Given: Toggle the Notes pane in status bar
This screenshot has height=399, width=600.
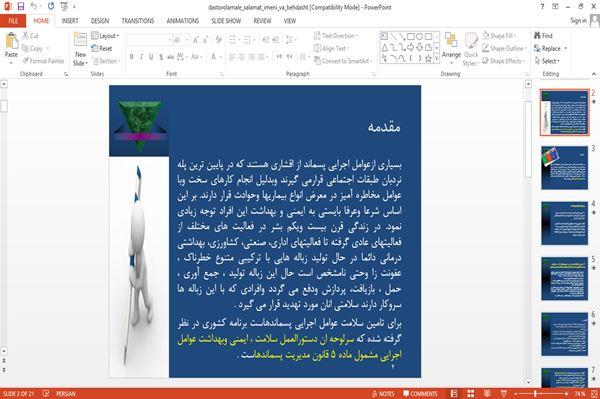Looking at the screenshot, I should point(383,394).
